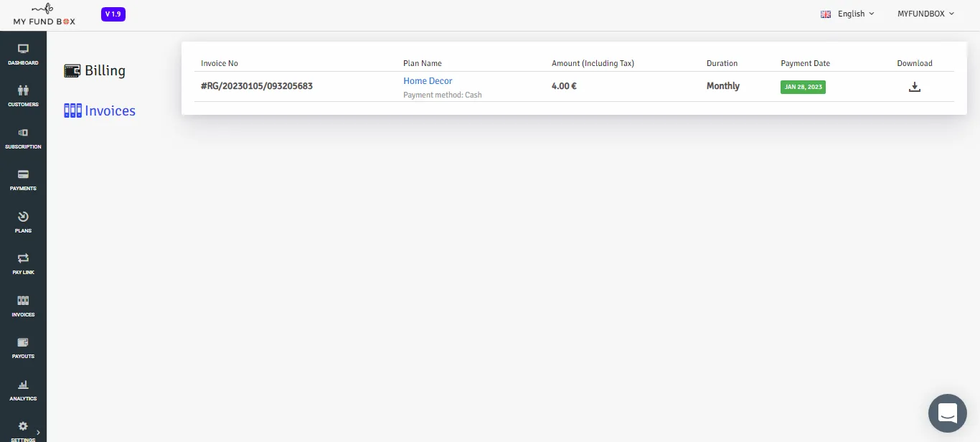Click the 4.00 € amount cell
Viewport: 980px width, 442px height.
(565, 86)
